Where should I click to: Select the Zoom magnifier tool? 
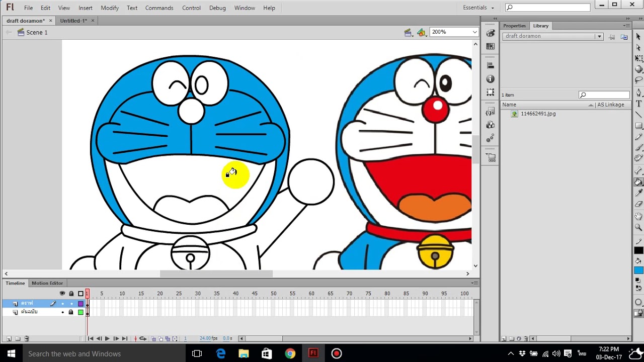click(638, 228)
